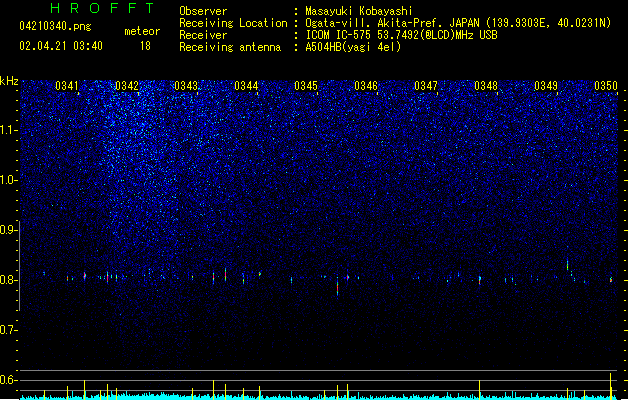The image size is (629, 400).
Task: Click time marker 0347
Action: coord(426,86)
